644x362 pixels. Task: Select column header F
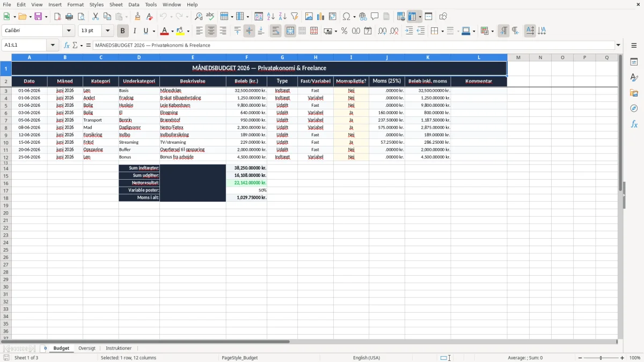click(247, 57)
